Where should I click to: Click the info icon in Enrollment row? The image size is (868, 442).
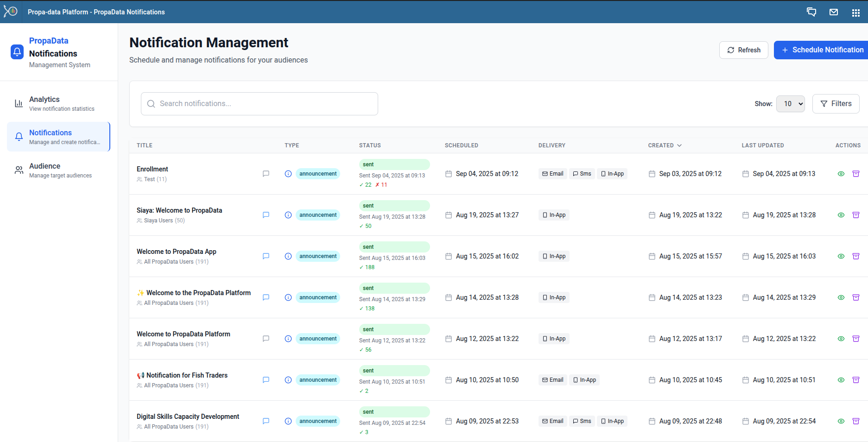coord(288,174)
